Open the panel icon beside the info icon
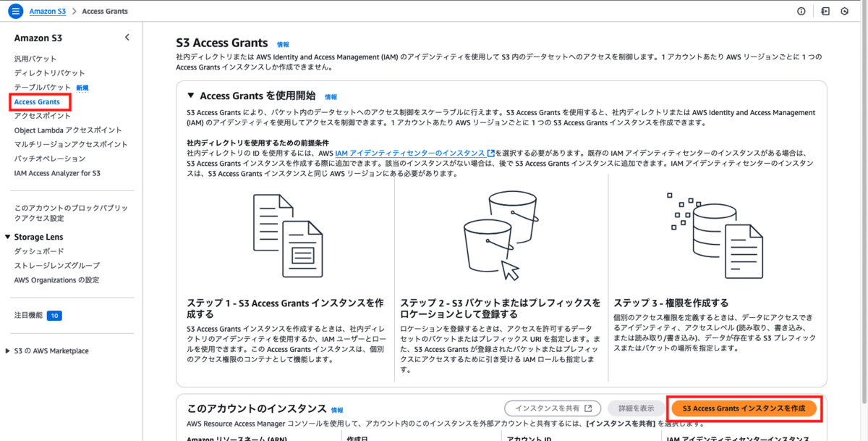Viewport: 868px width, 441px height. pyautogui.click(x=825, y=11)
